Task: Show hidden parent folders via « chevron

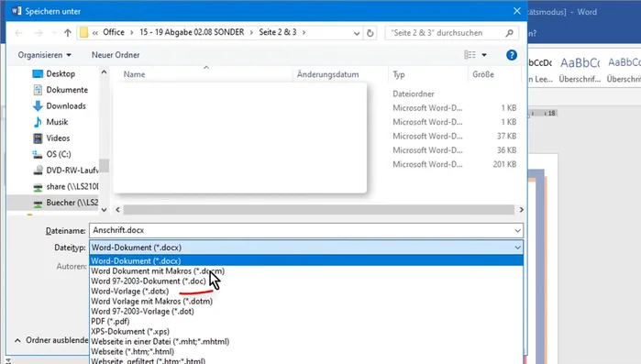Action: [x=95, y=33]
